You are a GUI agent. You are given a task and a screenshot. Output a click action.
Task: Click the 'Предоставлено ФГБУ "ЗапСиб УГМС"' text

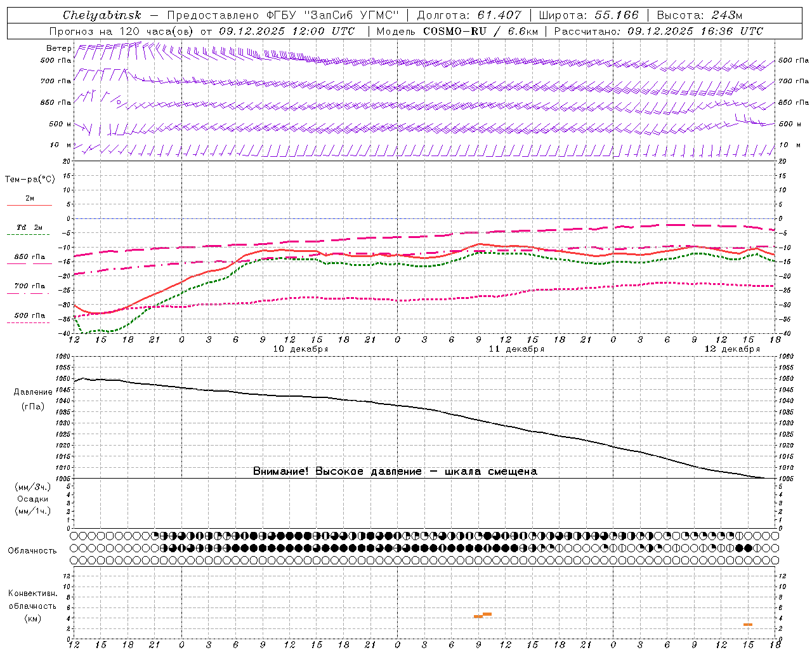[283, 15]
